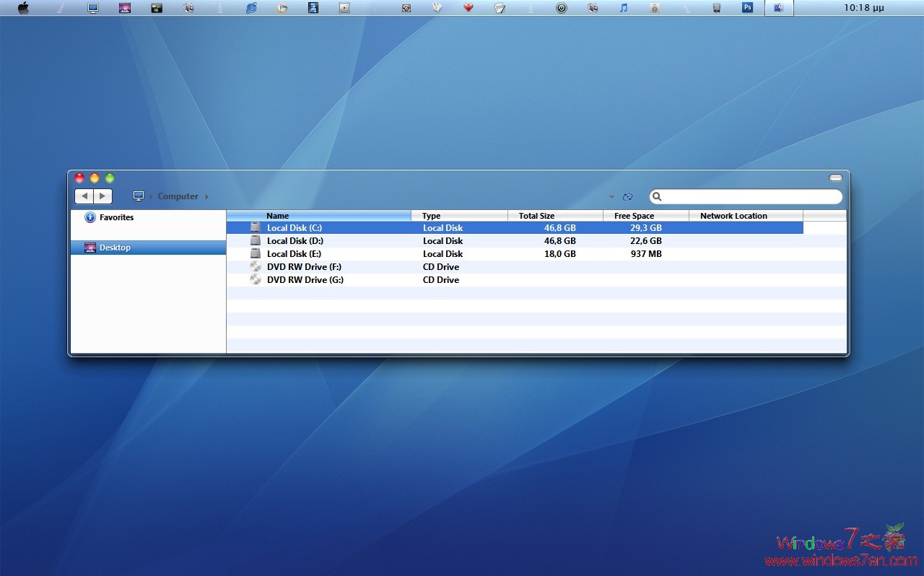Image resolution: width=924 pixels, height=576 pixels.
Task: Open the Trash icon in the menu bar
Action: (x=716, y=7)
